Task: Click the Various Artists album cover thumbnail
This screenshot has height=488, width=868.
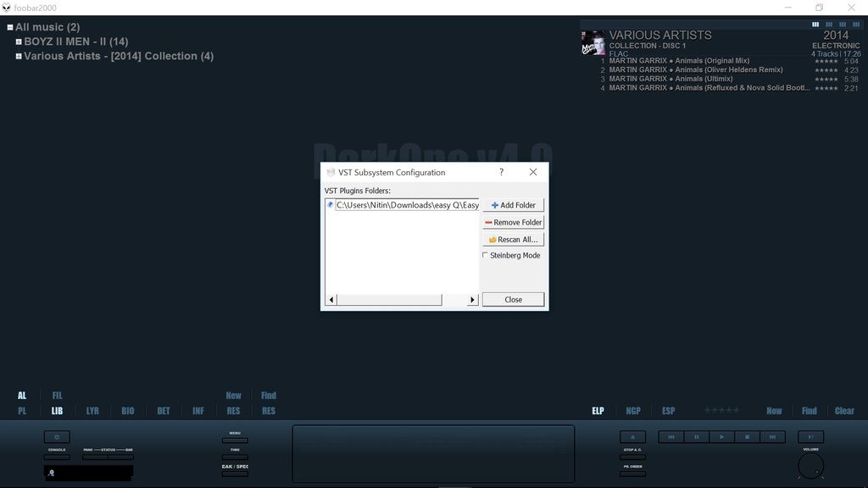Action: tap(593, 43)
